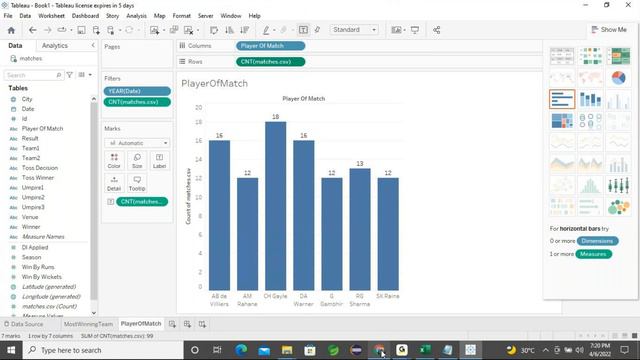
Task: Open the Standard fit dropdown
Action: pyautogui.click(x=354, y=30)
